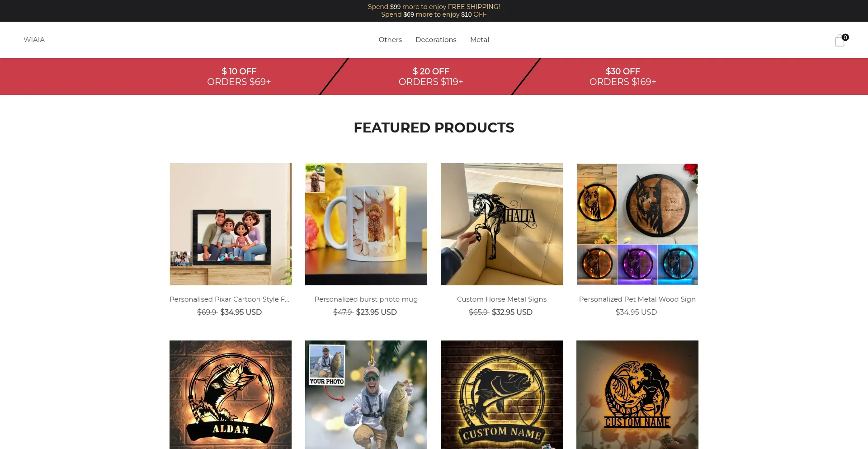Open Pixar cartoon family portrait thumbnail
The image size is (868, 449).
coord(231,224)
